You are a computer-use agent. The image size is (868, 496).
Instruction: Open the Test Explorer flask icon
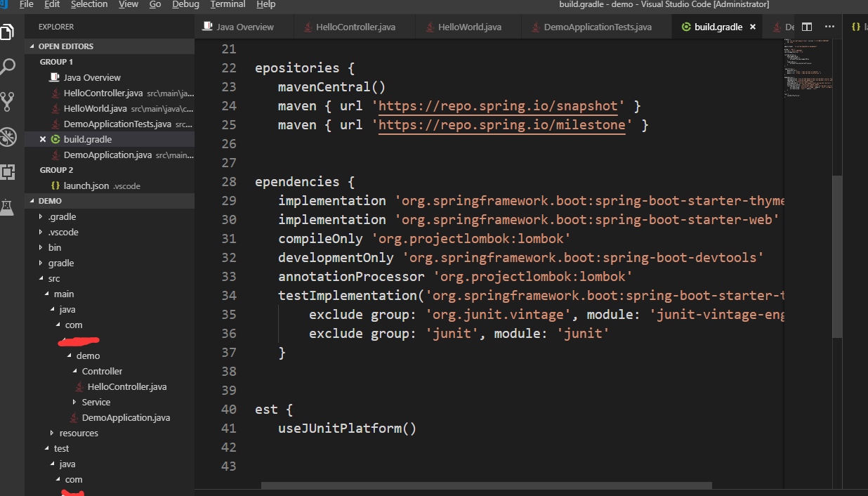[x=9, y=207]
